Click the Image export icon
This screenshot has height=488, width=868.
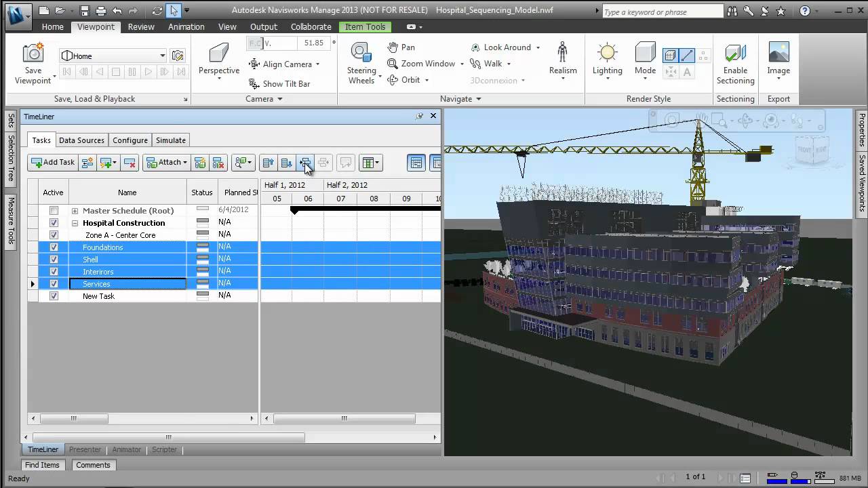coord(778,53)
